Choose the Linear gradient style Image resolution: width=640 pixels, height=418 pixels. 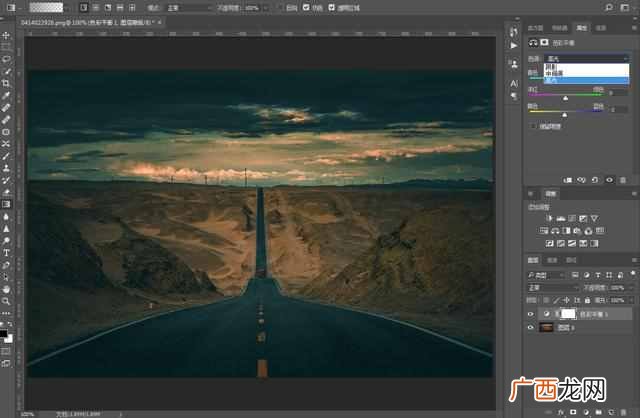83,7
